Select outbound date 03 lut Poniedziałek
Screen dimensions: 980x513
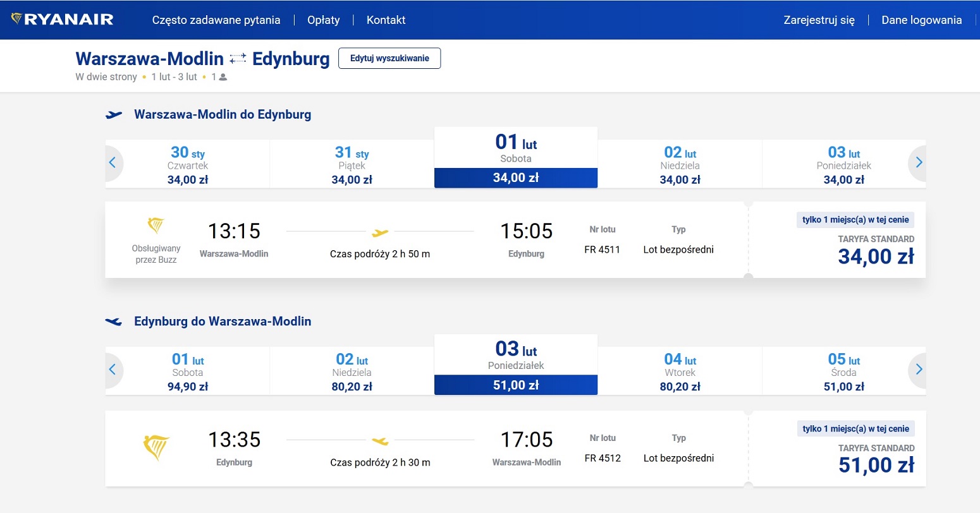(x=844, y=164)
